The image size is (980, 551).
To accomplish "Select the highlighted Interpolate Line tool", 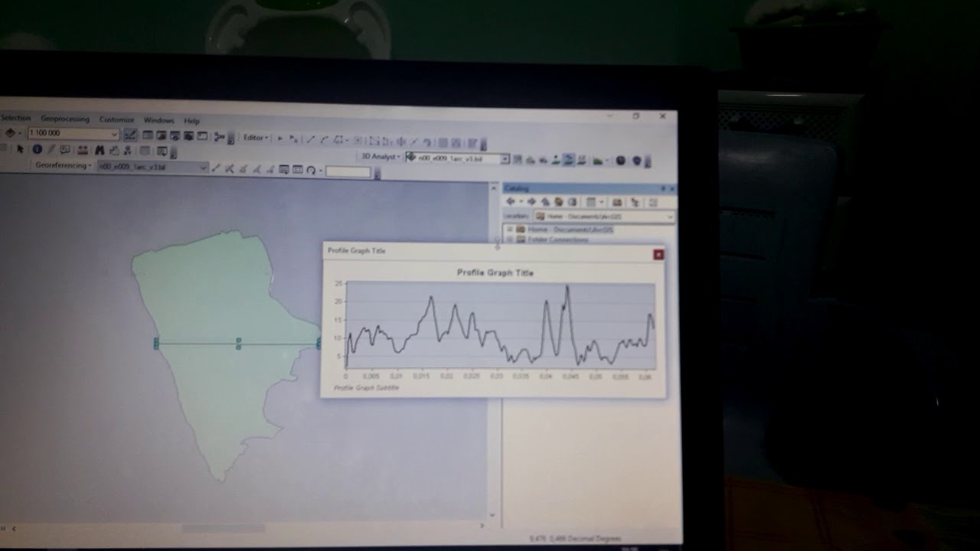I will pyautogui.click(x=569, y=160).
